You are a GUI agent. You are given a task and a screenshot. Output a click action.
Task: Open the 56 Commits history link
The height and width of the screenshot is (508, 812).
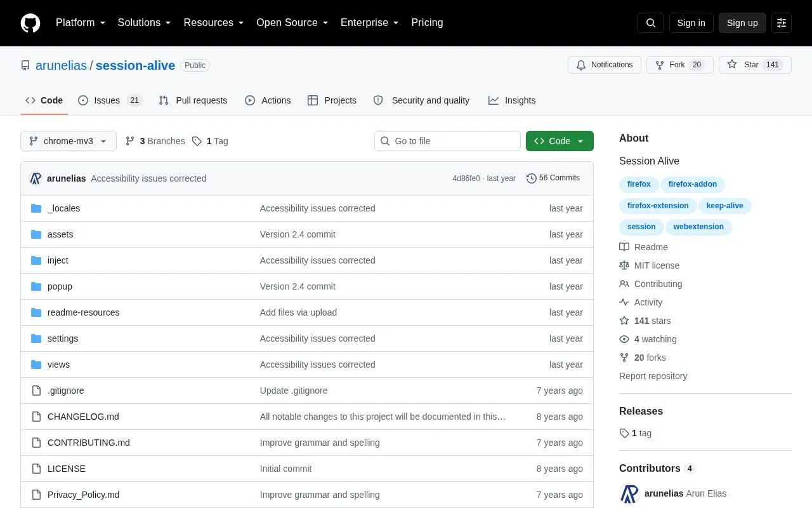(x=553, y=178)
